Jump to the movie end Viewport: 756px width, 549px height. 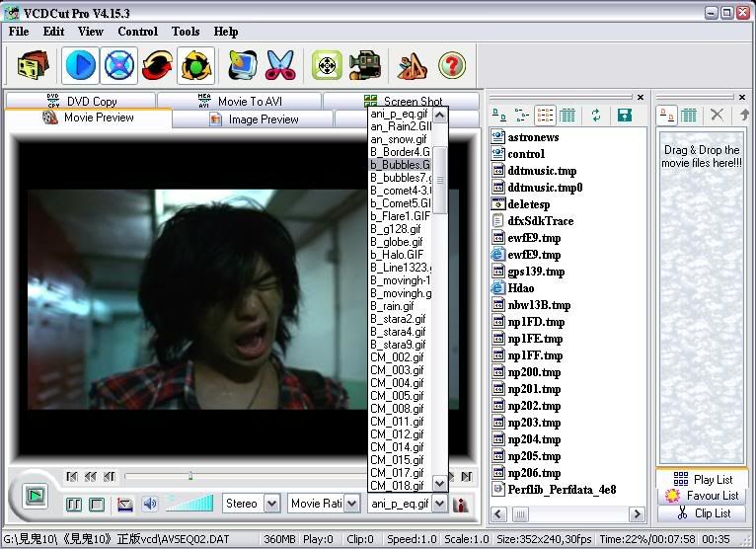tap(466, 477)
